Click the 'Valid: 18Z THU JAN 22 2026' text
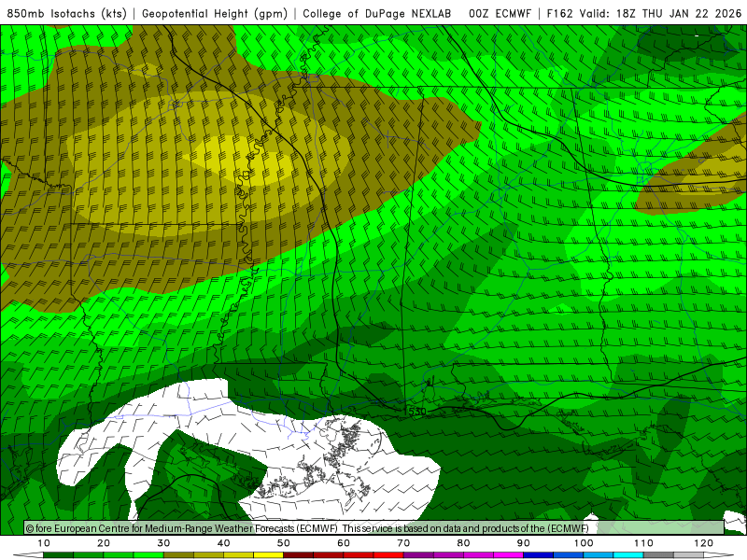This screenshot has height=560, width=747. tap(660, 13)
